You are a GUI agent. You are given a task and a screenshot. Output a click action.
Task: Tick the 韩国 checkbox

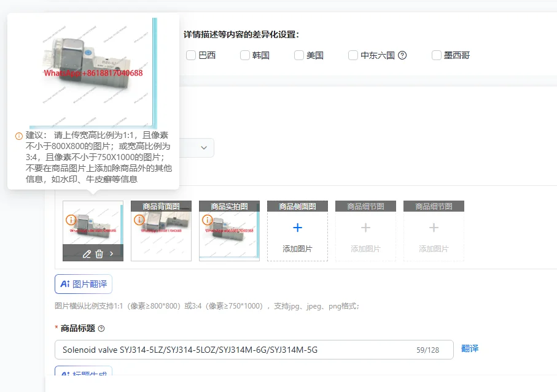[245, 55]
